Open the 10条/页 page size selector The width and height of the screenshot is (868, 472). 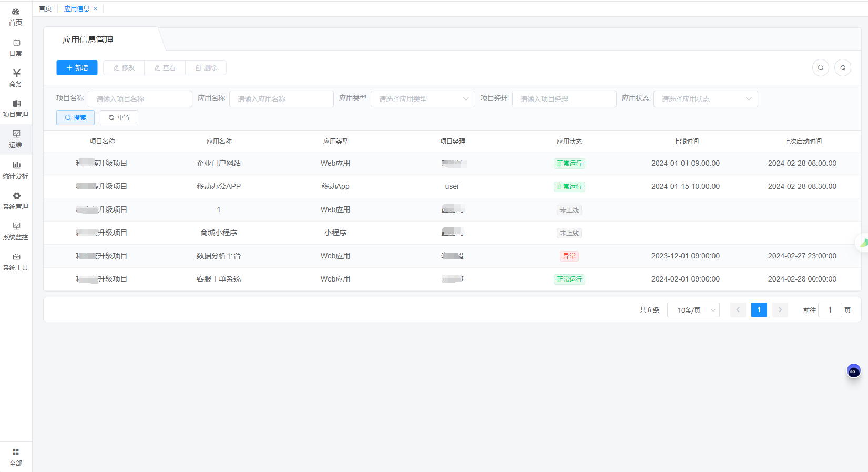coord(693,310)
